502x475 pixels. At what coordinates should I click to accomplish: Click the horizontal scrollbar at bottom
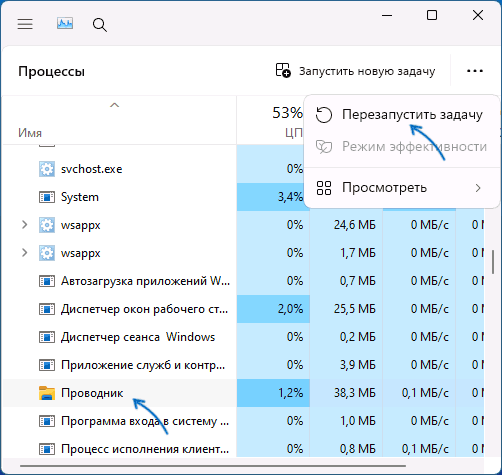pos(213,466)
